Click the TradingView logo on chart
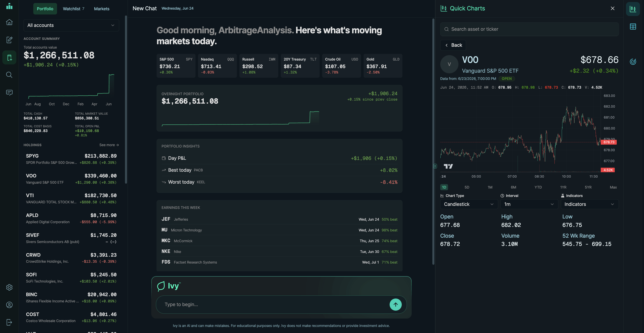 [448, 166]
